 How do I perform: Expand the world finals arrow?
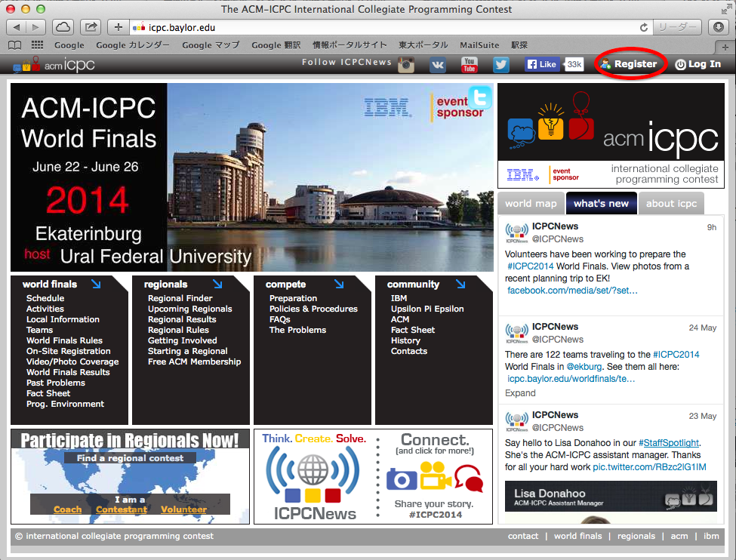pyautogui.click(x=96, y=284)
